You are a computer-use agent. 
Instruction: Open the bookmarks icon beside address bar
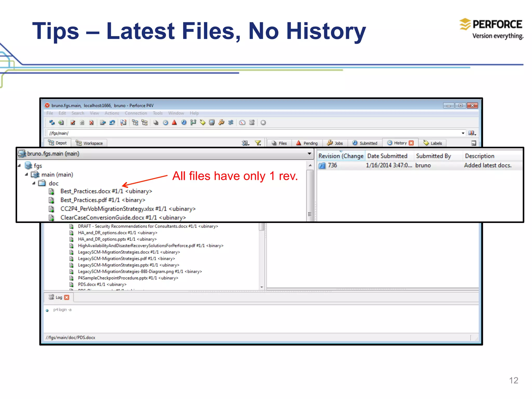472,133
